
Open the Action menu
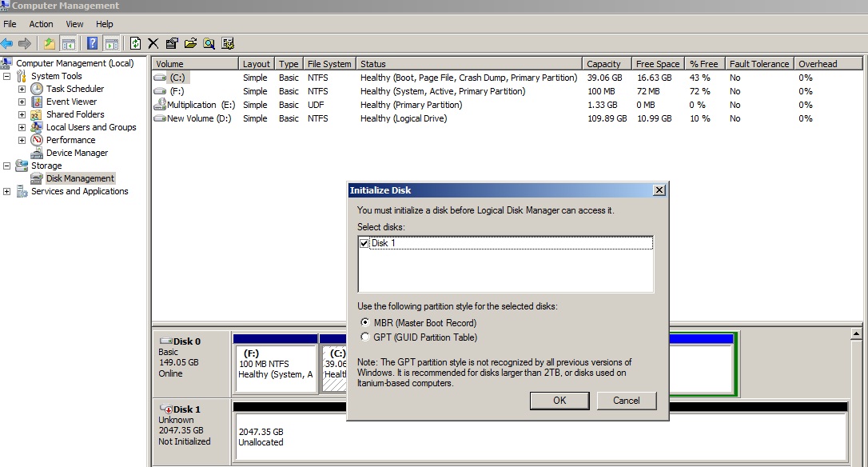41,24
